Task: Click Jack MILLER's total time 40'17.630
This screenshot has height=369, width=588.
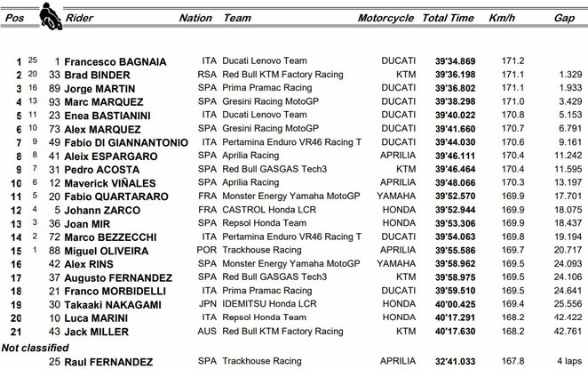Action: (x=447, y=332)
